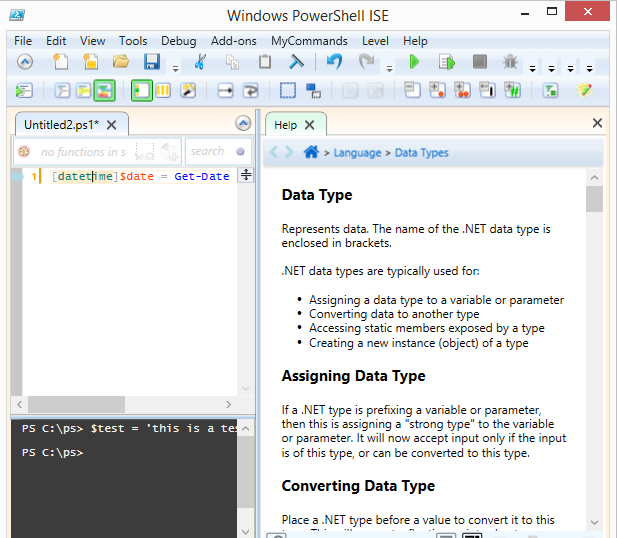
Task: Open the Level menu
Action: 375,41
